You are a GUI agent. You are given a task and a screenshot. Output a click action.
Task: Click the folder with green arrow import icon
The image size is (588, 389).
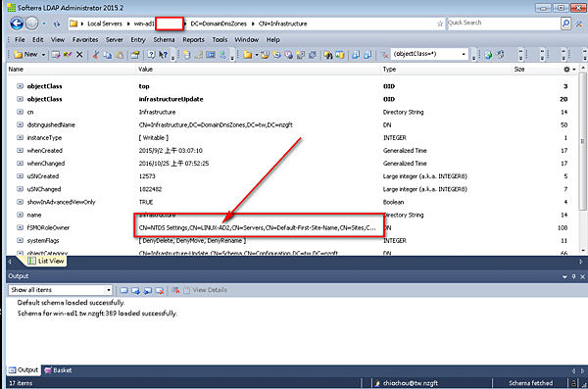pos(340,55)
